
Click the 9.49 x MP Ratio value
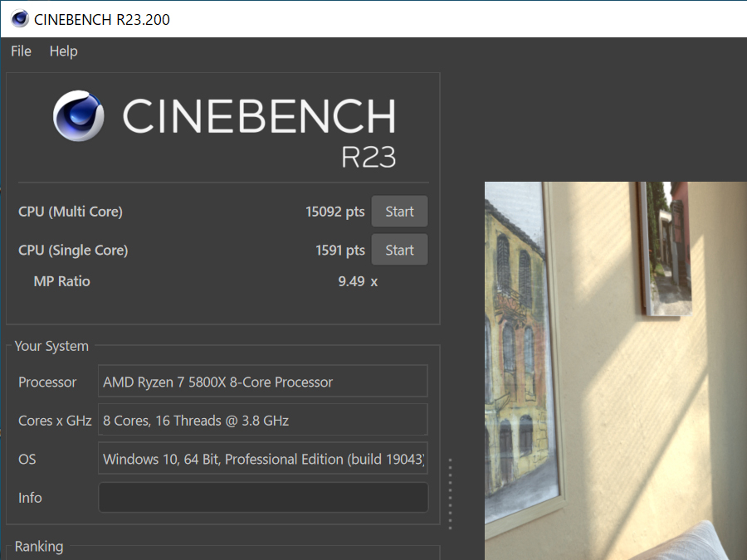click(358, 281)
